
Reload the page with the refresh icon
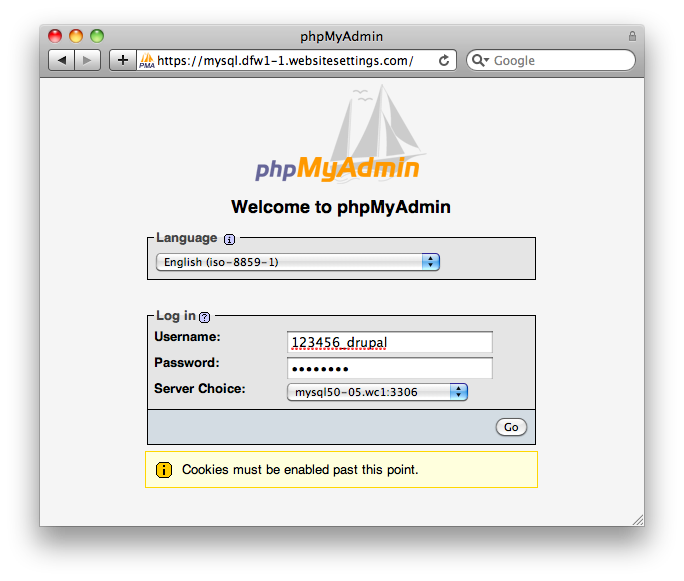point(444,60)
